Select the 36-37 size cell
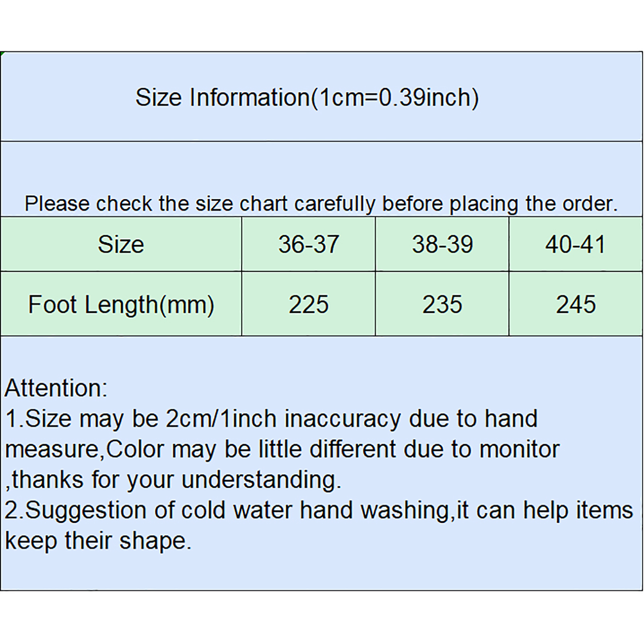The width and height of the screenshot is (644, 644). coord(308,244)
